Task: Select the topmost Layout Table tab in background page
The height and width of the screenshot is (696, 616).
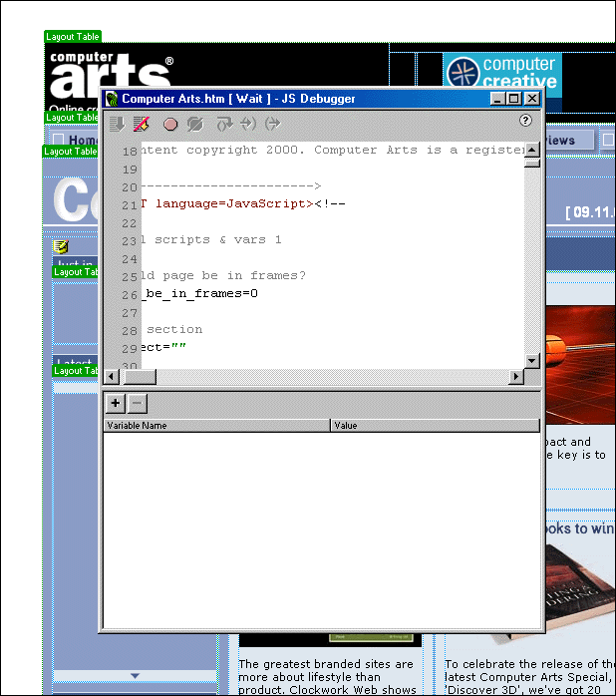Action: click(73, 37)
